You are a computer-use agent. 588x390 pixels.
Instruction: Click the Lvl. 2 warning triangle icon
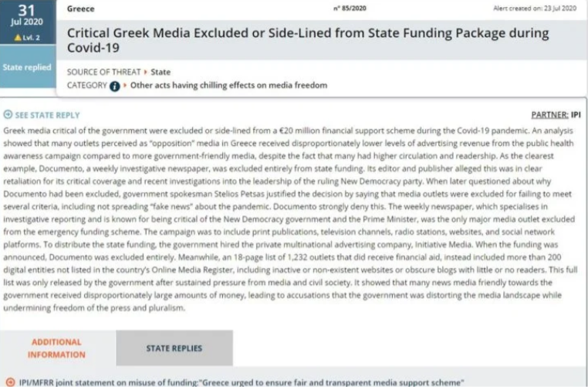click(17, 38)
